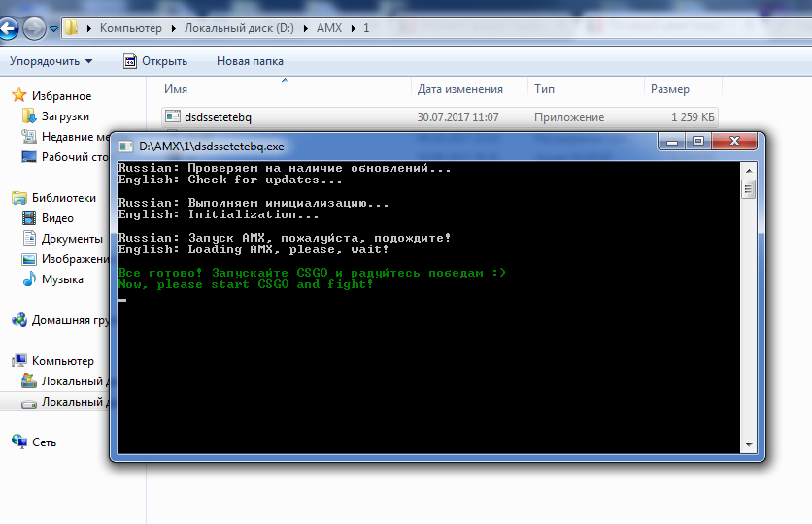Viewport: 812px width, 524px height.
Task: Navigate to Компьютер breadcrumb
Action: (x=130, y=28)
